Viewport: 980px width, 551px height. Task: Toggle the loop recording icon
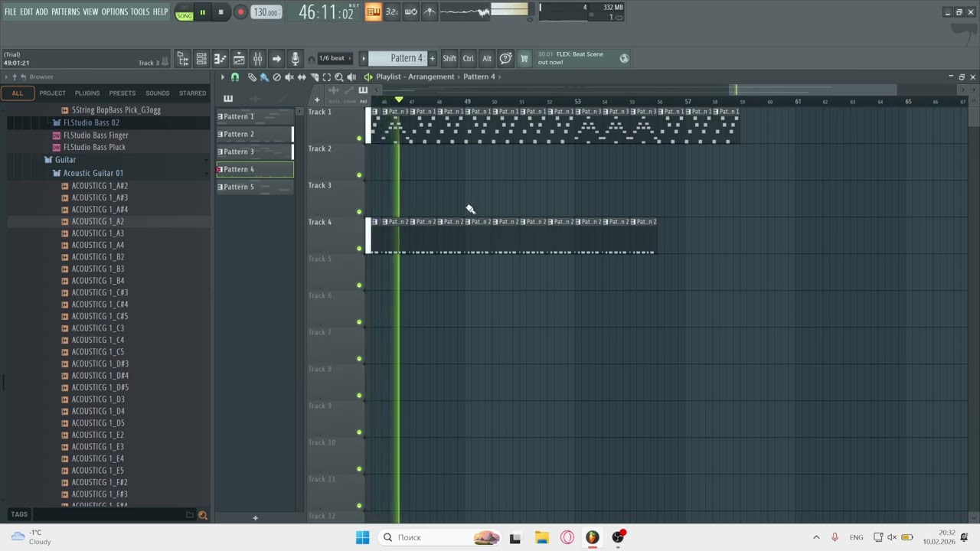coord(410,11)
